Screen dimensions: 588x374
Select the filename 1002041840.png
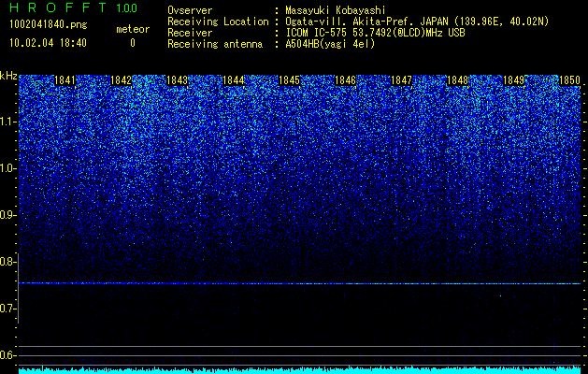[x=49, y=24]
